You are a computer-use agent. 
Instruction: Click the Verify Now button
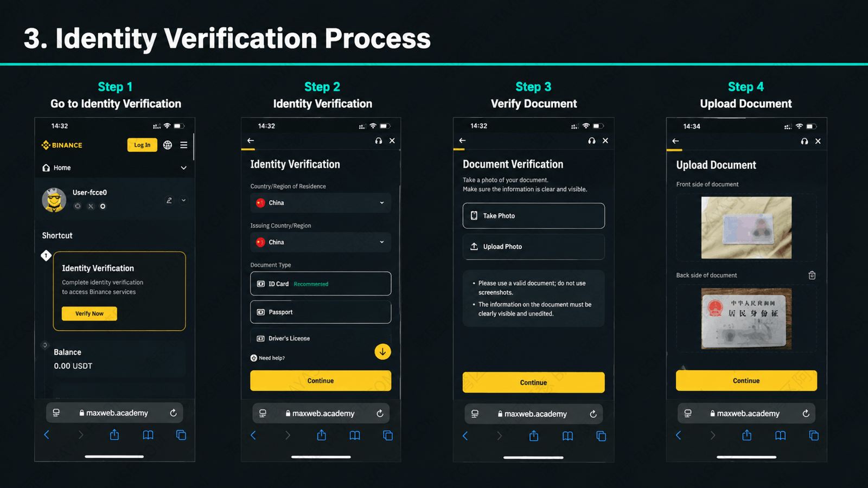pos(90,313)
